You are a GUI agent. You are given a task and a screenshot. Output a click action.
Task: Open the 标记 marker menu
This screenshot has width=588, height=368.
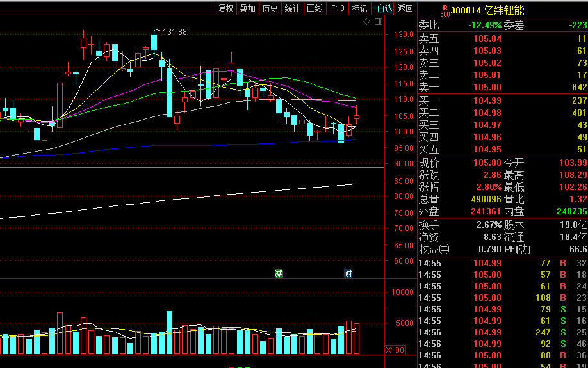click(x=359, y=8)
